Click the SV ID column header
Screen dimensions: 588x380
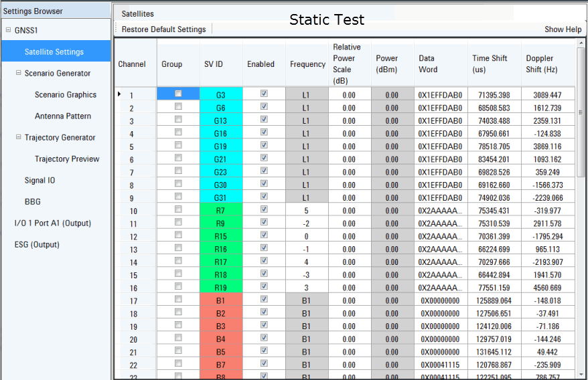214,64
